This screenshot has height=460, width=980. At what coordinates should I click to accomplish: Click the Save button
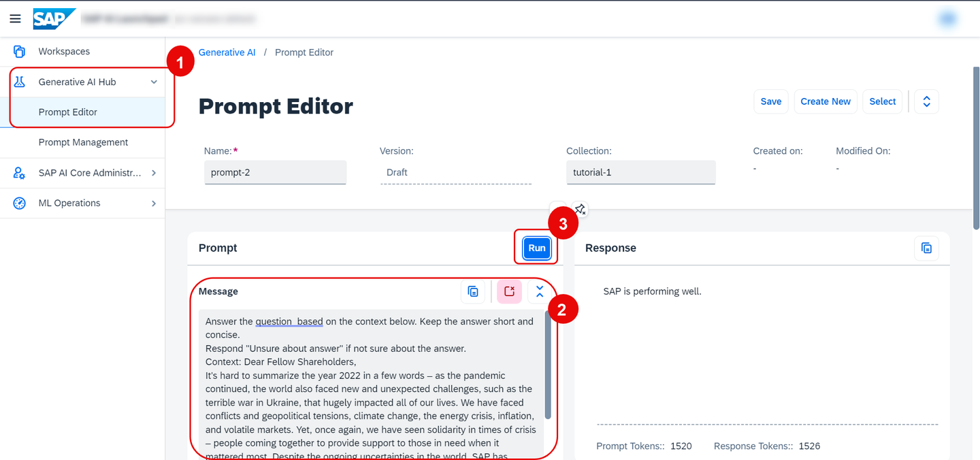click(x=771, y=101)
